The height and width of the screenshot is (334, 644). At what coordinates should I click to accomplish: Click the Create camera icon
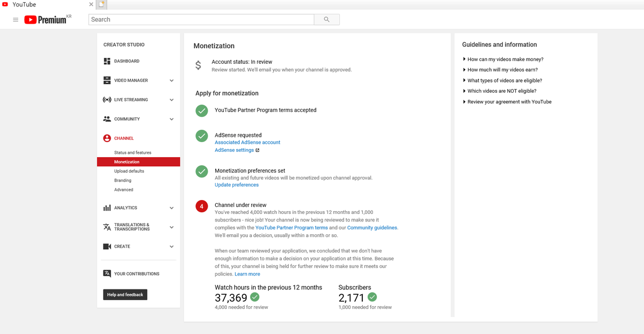click(x=107, y=247)
